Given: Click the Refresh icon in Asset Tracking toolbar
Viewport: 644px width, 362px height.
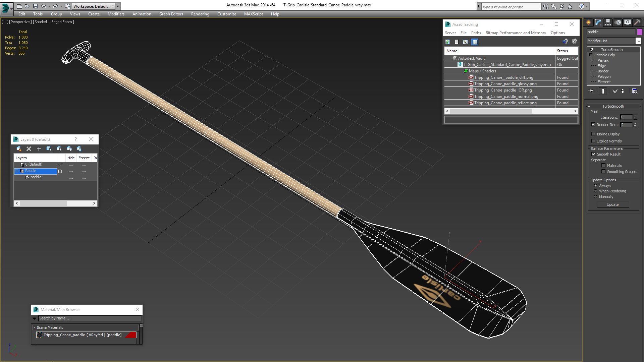Looking at the screenshot, I should [447, 42].
